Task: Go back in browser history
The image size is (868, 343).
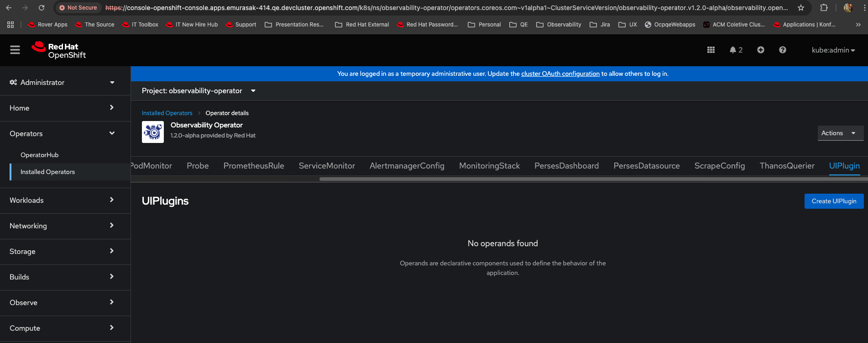Action: (x=9, y=8)
